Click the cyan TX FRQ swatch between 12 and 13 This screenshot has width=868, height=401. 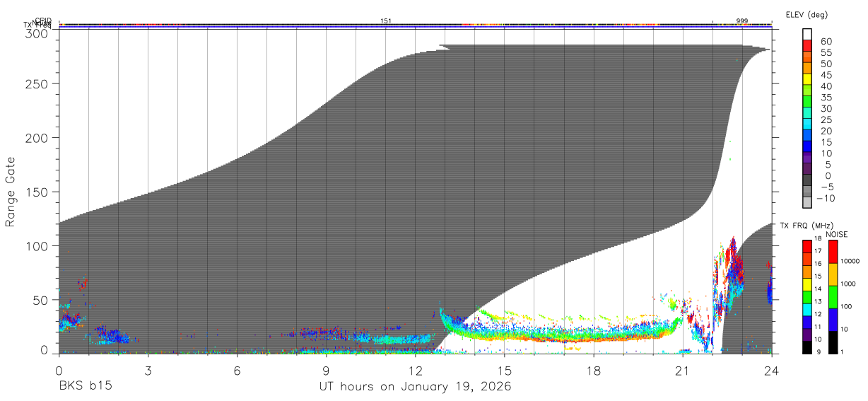pyautogui.click(x=807, y=310)
